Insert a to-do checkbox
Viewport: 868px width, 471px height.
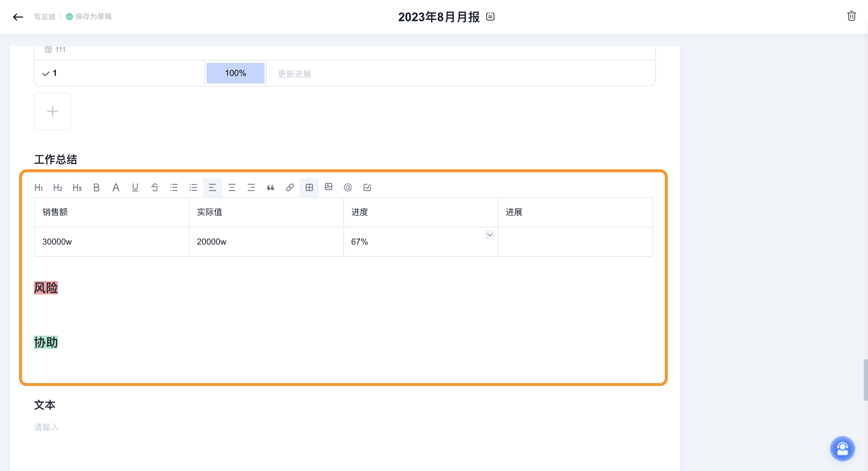[367, 187]
